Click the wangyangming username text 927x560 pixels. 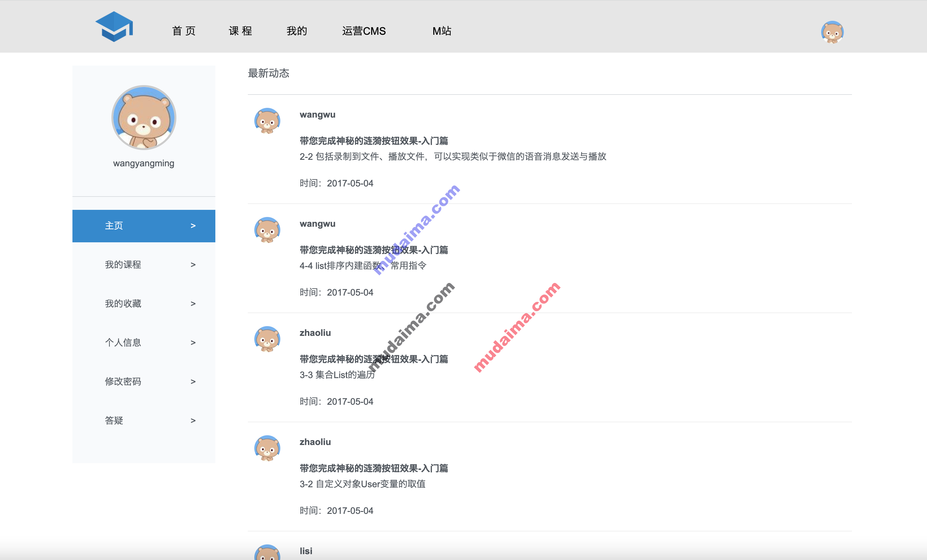click(144, 163)
